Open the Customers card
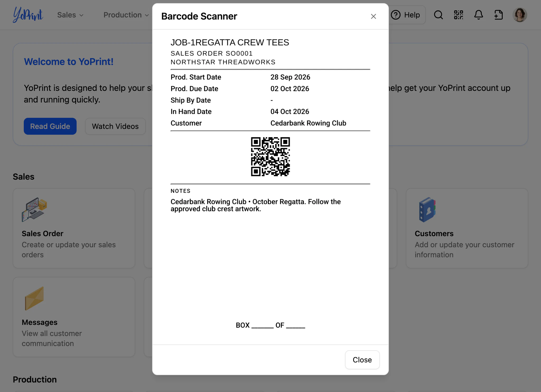Viewport: 541px width, 392px height. 467,228
